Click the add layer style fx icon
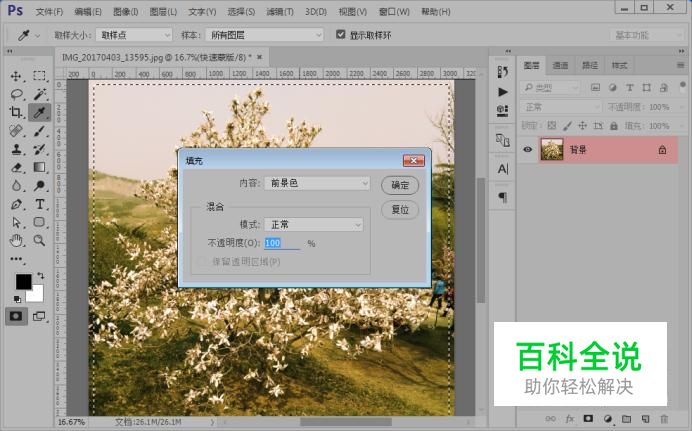The image size is (692, 431). pyautogui.click(x=570, y=419)
